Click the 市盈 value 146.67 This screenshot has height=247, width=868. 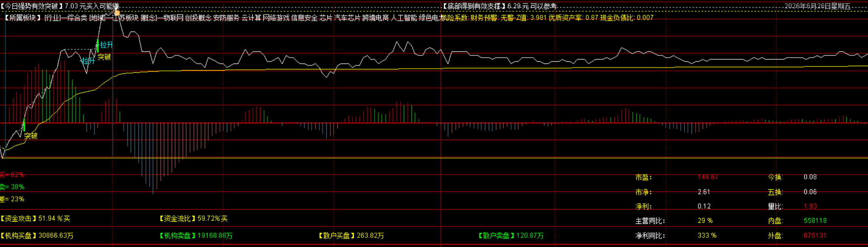point(708,177)
